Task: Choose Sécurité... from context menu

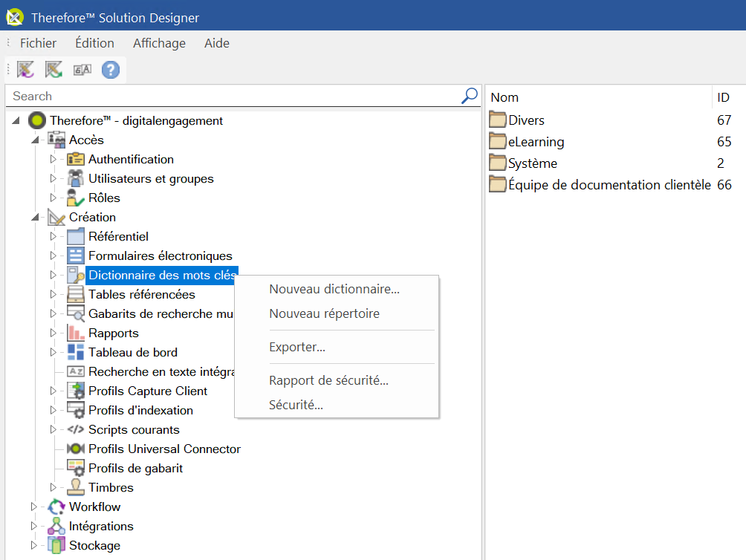Action: point(337,405)
